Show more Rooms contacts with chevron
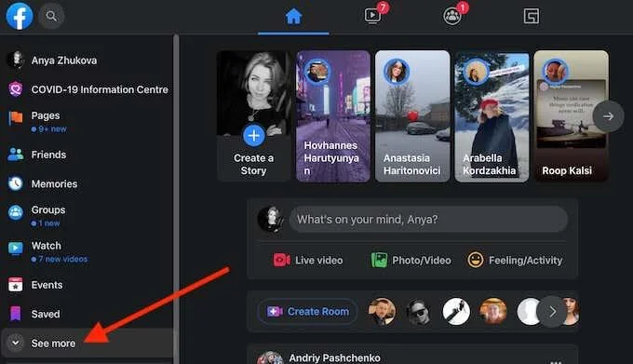This screenshot has height=364, width=633. pyautogui.click(x=553, y=312)
